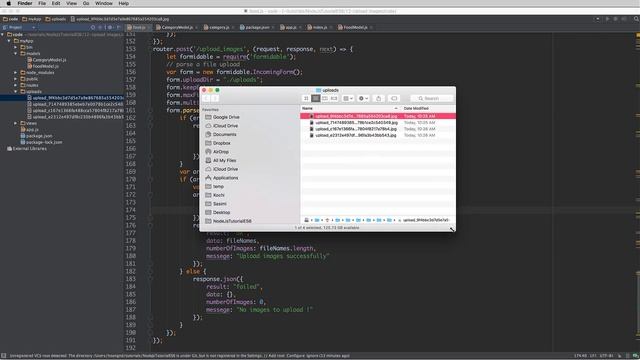Click the Finder edit tags button
Viewport: 640px width, 360px height.
coord(394,98)
